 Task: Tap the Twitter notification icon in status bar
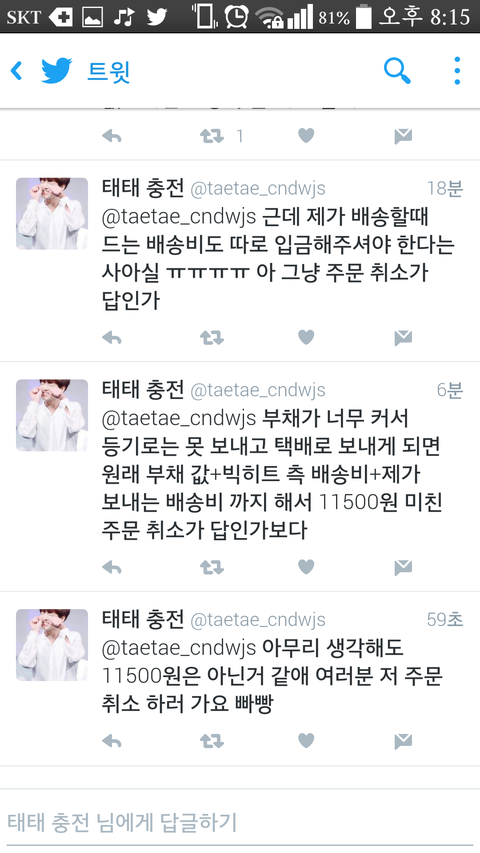(x=157, y=16)
